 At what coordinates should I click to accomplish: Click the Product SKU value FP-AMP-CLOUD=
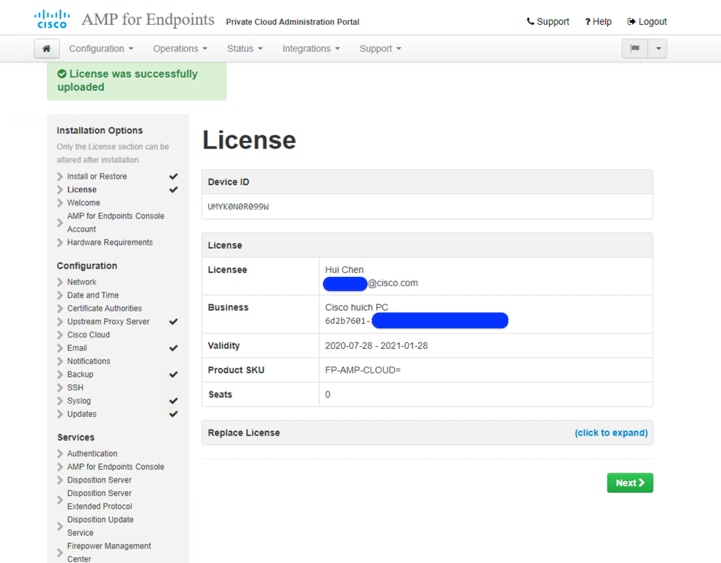tap(363, 370)
